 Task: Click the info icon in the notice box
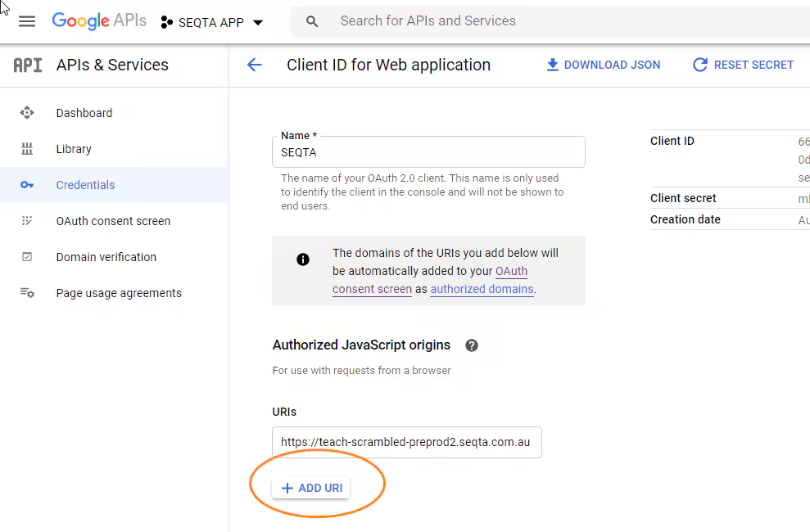[303, 259]
